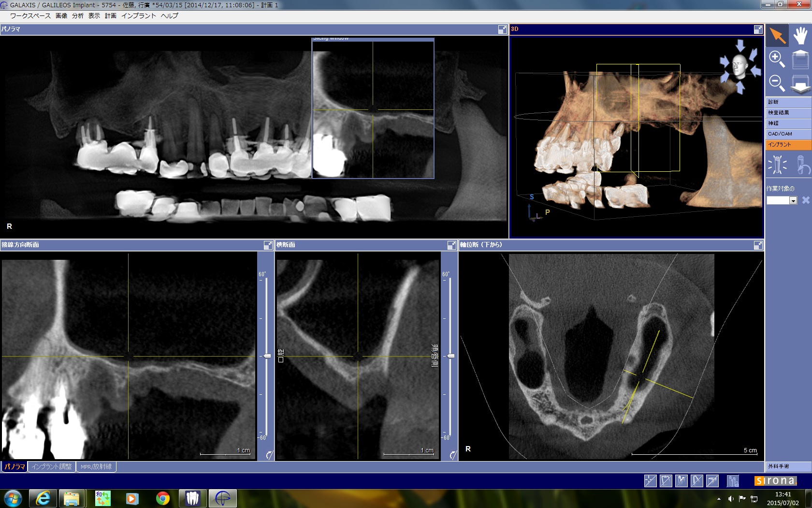Screen dimensions: 812x508
Task: Maximize the 接線方向断面 tangential view
Action: coord(268,245)
